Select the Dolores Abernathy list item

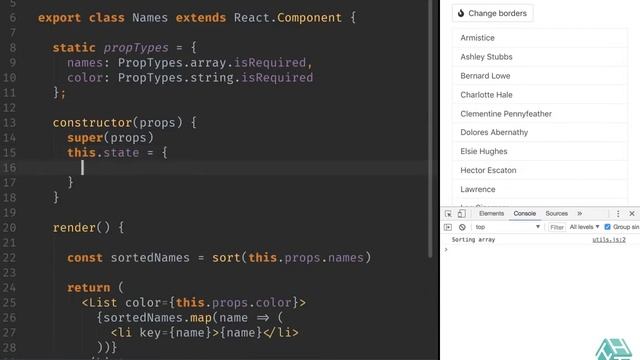(540, 132)
